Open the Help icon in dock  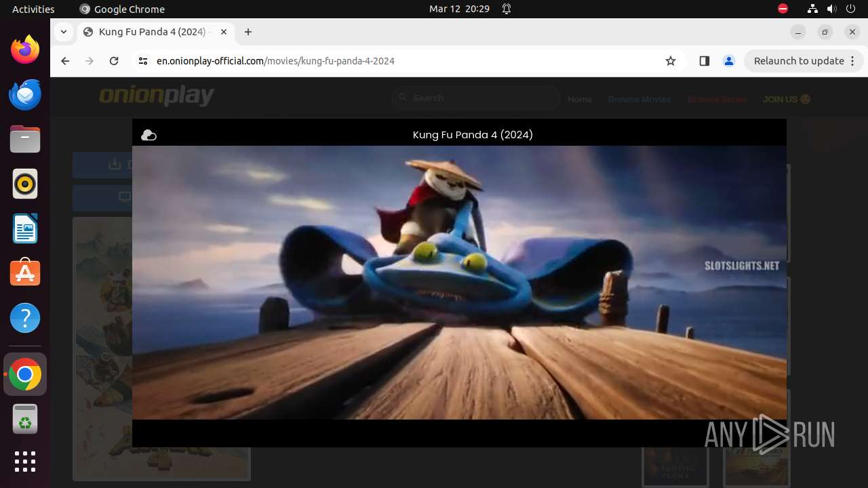(x=25, y=318)
